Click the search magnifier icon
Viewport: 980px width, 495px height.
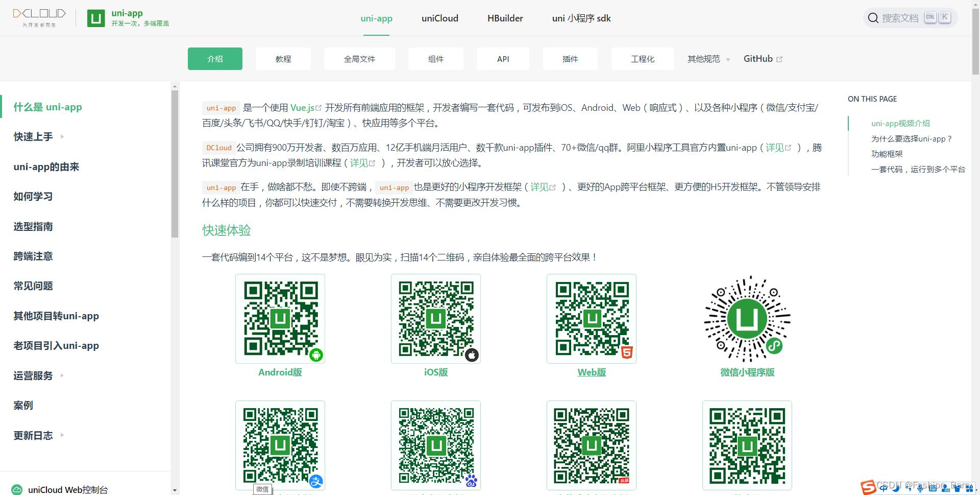[x=873, y=17]
